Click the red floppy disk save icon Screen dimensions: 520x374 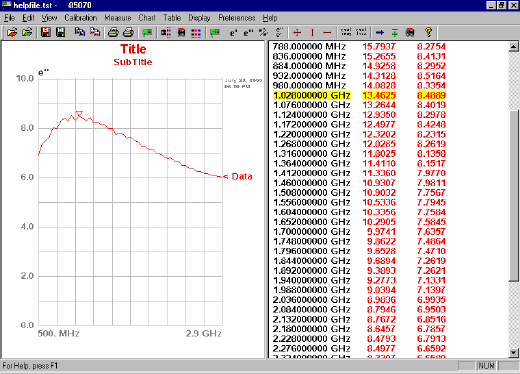pyautogui.click(x=46, y=32)
